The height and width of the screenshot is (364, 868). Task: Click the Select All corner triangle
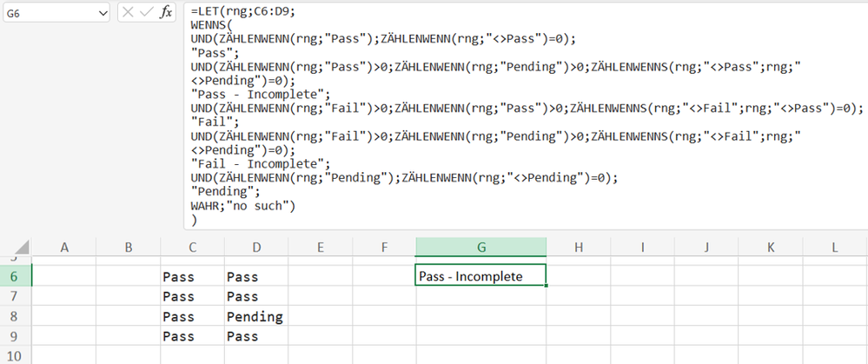point(20,248)
